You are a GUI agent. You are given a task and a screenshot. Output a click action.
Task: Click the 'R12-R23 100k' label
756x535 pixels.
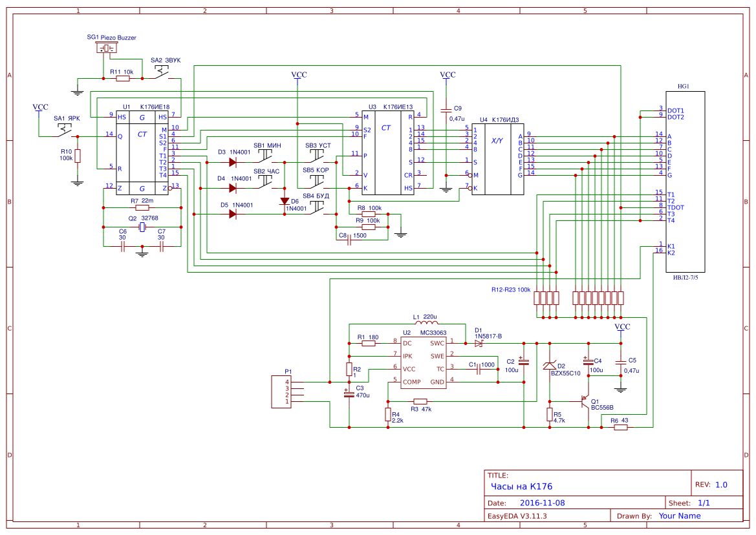click(x=511, y=290)
